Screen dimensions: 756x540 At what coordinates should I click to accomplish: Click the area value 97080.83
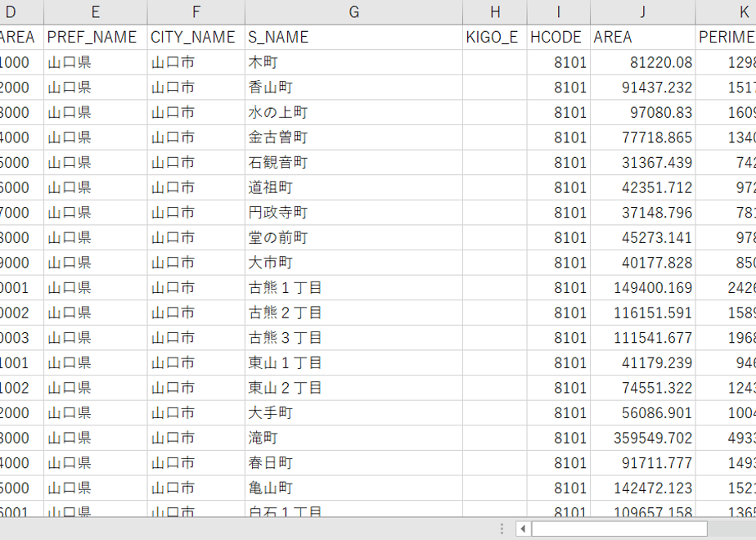pyautogui.click(x=643, y=112)
